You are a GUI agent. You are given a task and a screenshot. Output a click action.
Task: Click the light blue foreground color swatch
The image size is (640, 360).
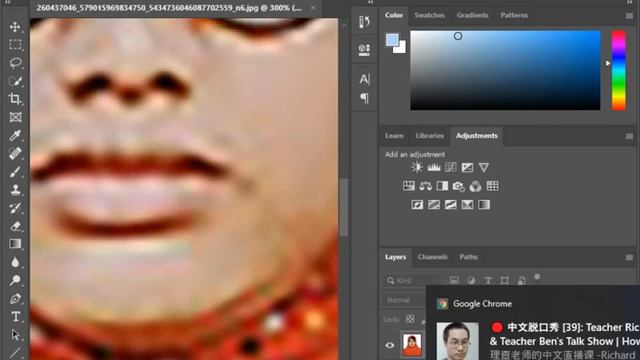tap(392, 40)
